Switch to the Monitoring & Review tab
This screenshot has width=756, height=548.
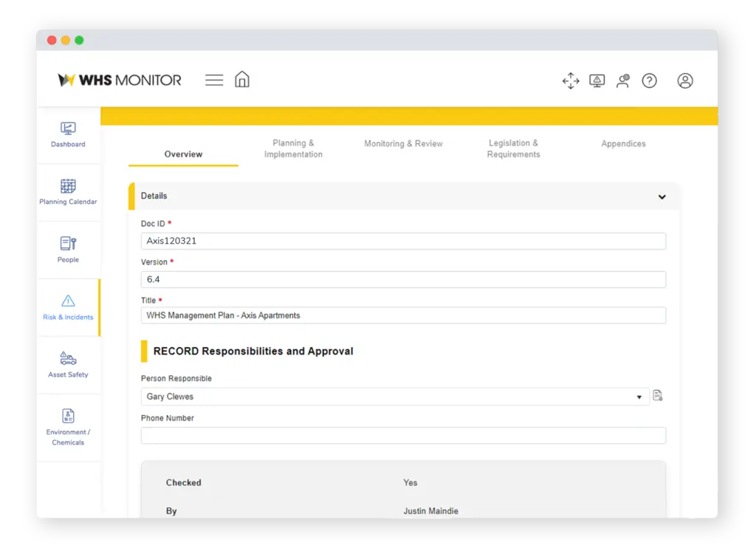403,143
